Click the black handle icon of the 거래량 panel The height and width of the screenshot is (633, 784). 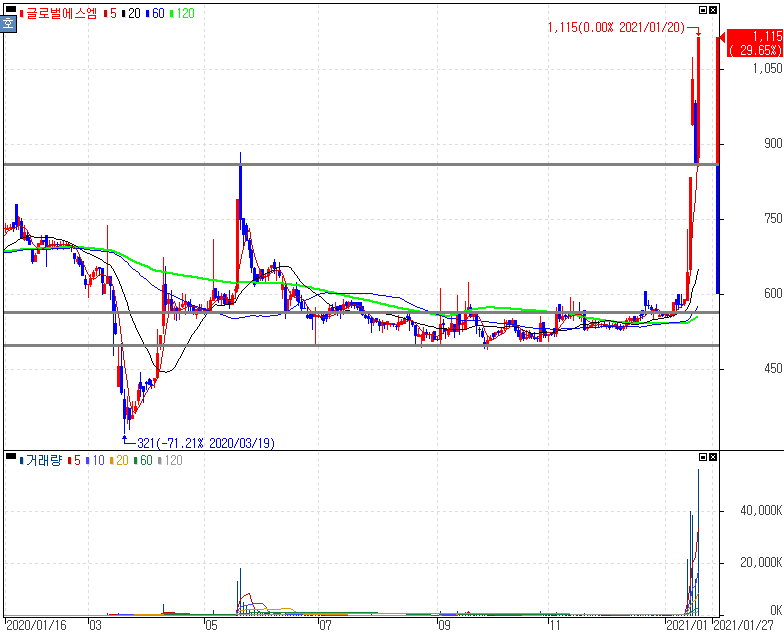click(x=10, y=456)
